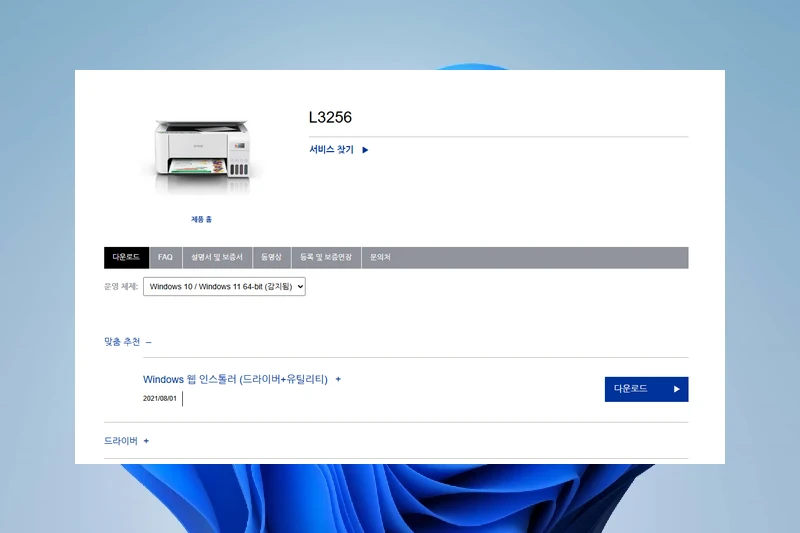Go to the 동영상 tab
Viewport: 800px width, 533px height.
coord(271,258)
